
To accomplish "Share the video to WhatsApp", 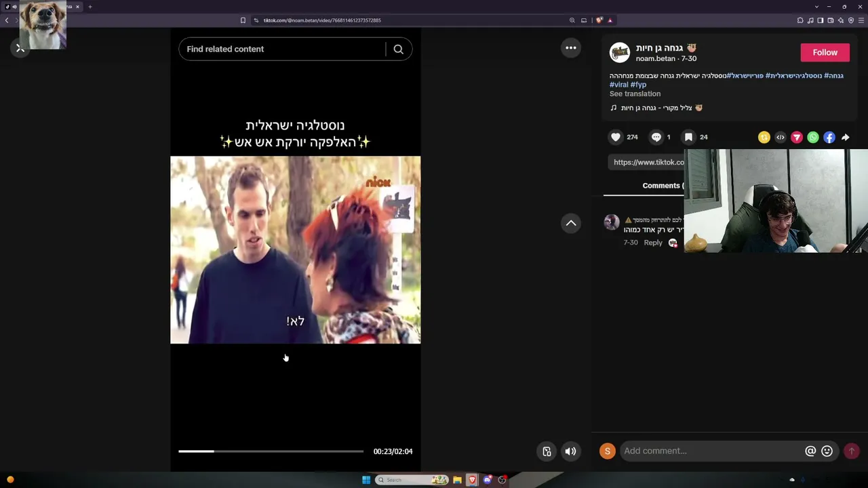I will [813, 138].
